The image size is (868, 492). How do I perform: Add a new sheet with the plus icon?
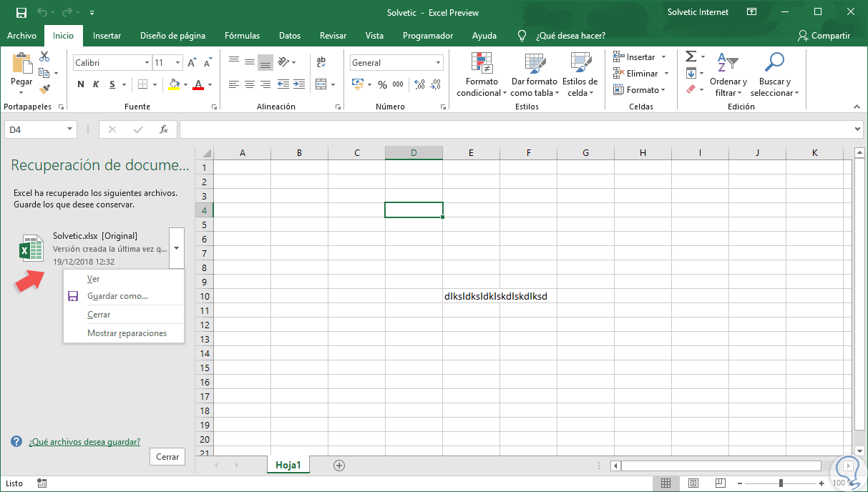[339, 466]
